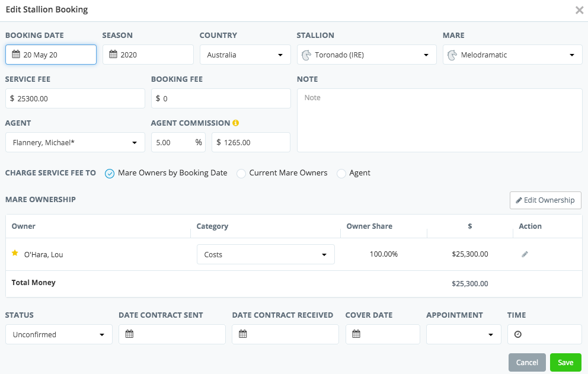Click the Season calendar icon
588x374 pixels.
[x=113, y=55]
